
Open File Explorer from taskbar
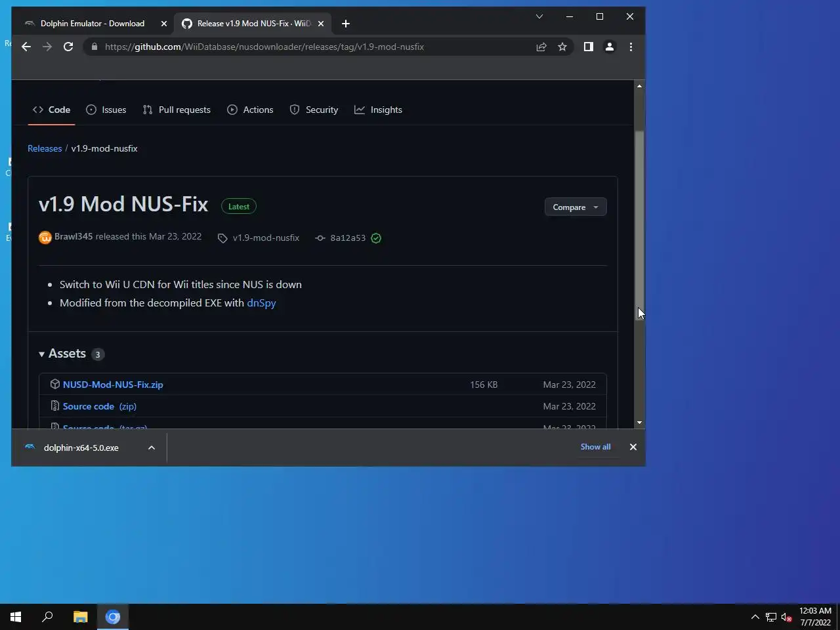point(80,617)
